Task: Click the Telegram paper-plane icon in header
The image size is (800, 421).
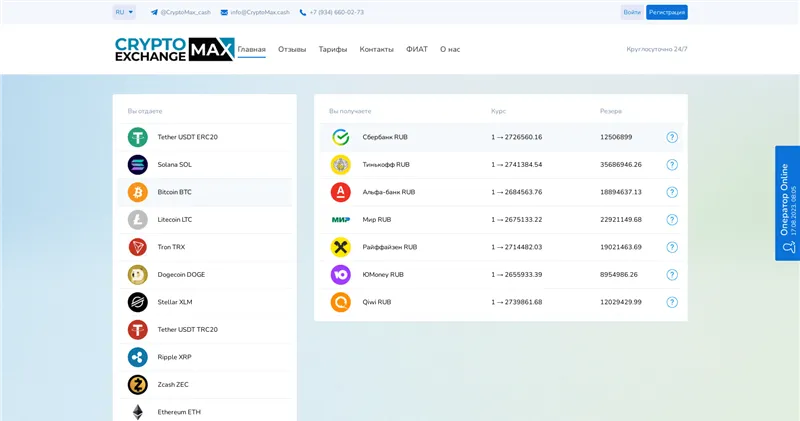Action: point(154,12)
